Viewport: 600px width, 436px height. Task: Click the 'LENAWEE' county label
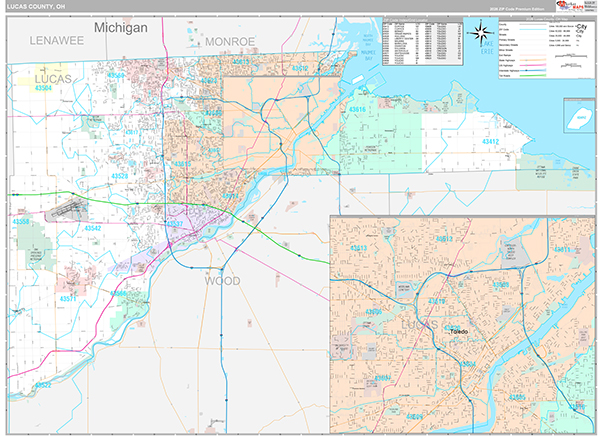(x=57, y=41)
